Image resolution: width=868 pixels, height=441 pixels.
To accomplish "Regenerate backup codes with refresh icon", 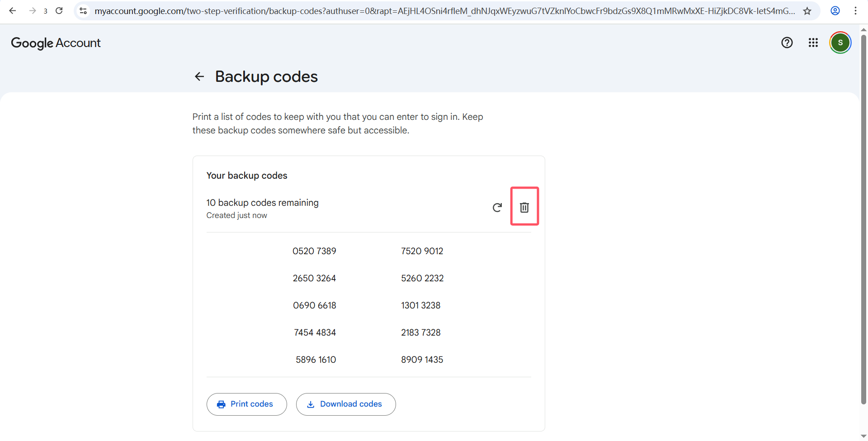I will [x=497, y=207].
